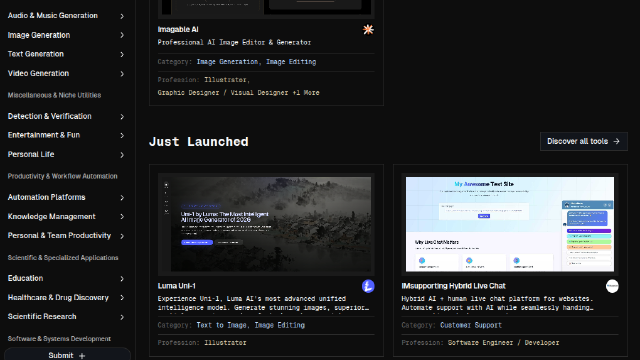Click +1 More professions link

coord(306,93)
